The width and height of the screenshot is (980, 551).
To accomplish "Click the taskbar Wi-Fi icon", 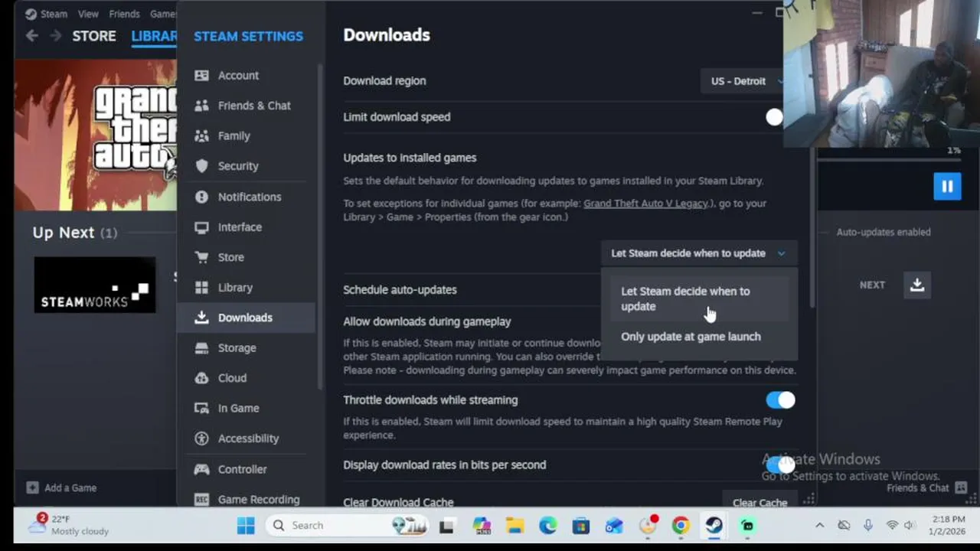I will point(892,525).
